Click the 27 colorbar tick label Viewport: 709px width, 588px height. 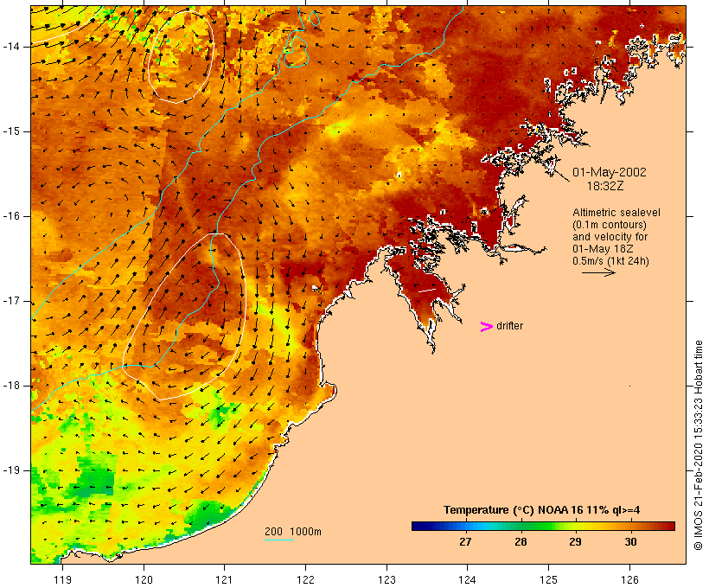click(466, 542)
